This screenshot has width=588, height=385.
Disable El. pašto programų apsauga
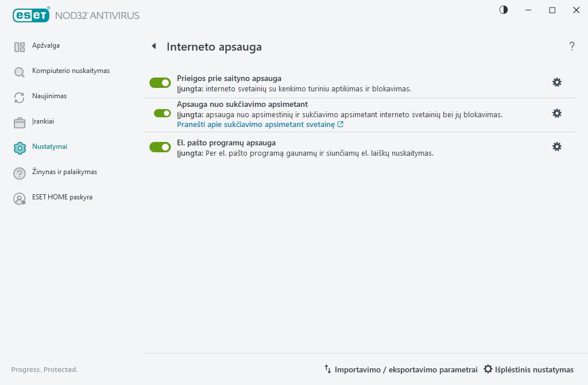click(160, 147)
